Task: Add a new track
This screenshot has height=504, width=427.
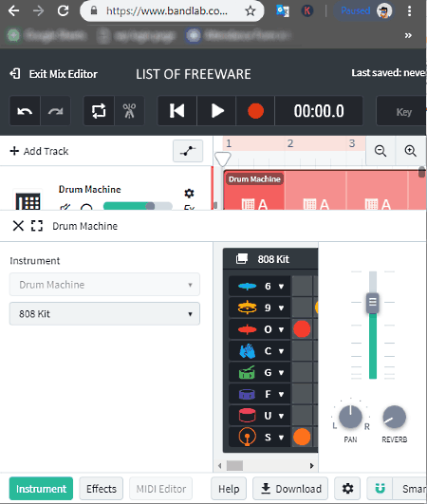Action: [39, 151]
